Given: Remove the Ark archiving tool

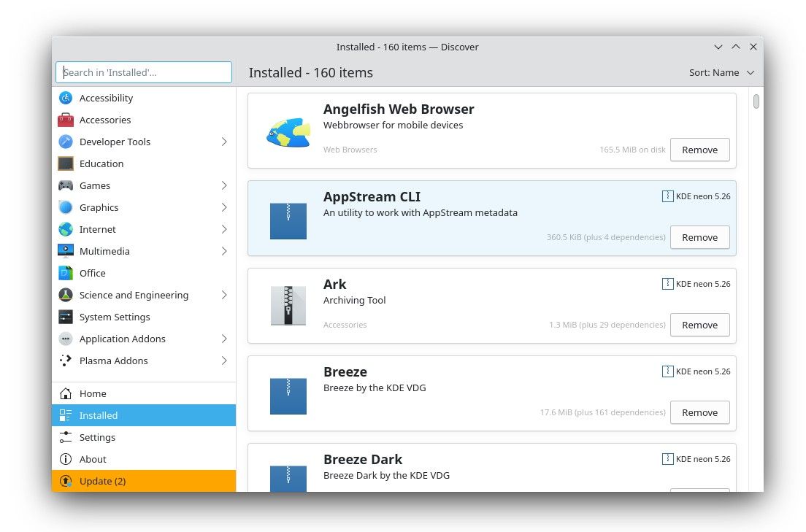Looking at the screenshot, I should pos(699,325).
